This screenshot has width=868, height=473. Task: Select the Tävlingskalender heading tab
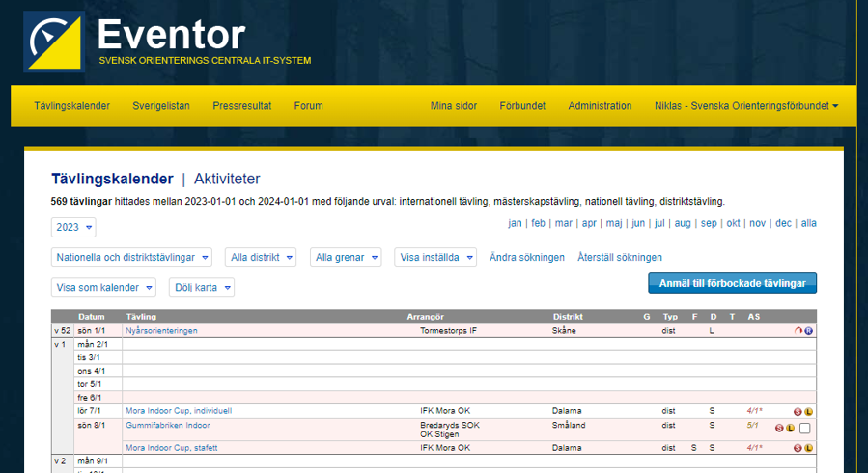pyautogui.click(x=112, y=179)
